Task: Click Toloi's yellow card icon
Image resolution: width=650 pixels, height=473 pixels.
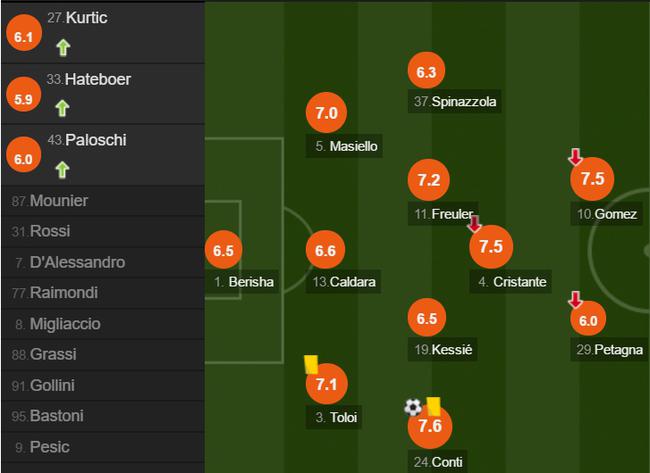Action: 311,364
